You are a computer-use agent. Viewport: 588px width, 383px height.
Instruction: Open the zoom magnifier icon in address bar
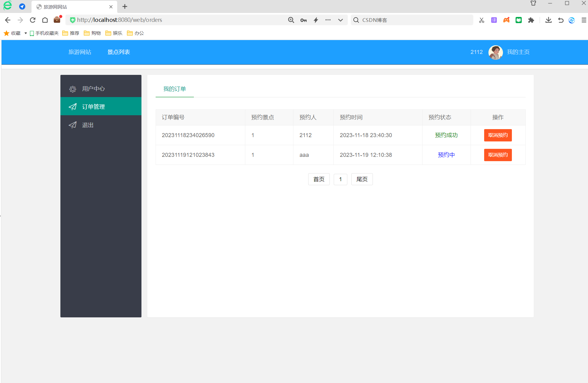pos(291,20)
